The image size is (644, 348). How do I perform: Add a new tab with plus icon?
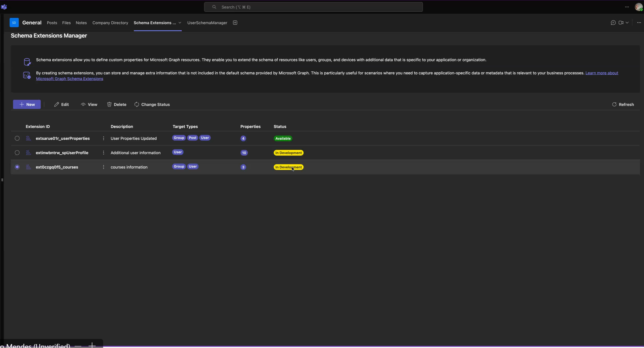pyautogui.click(x=235, y=23)
